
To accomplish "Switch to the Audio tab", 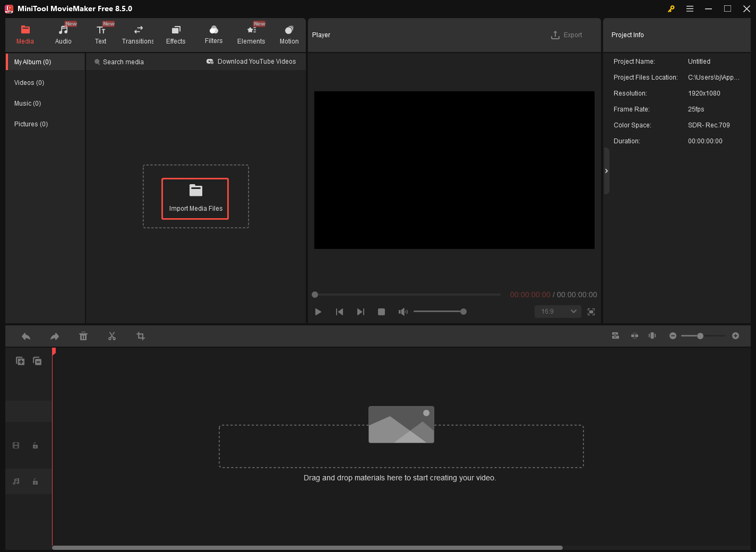I will (63, 34).
